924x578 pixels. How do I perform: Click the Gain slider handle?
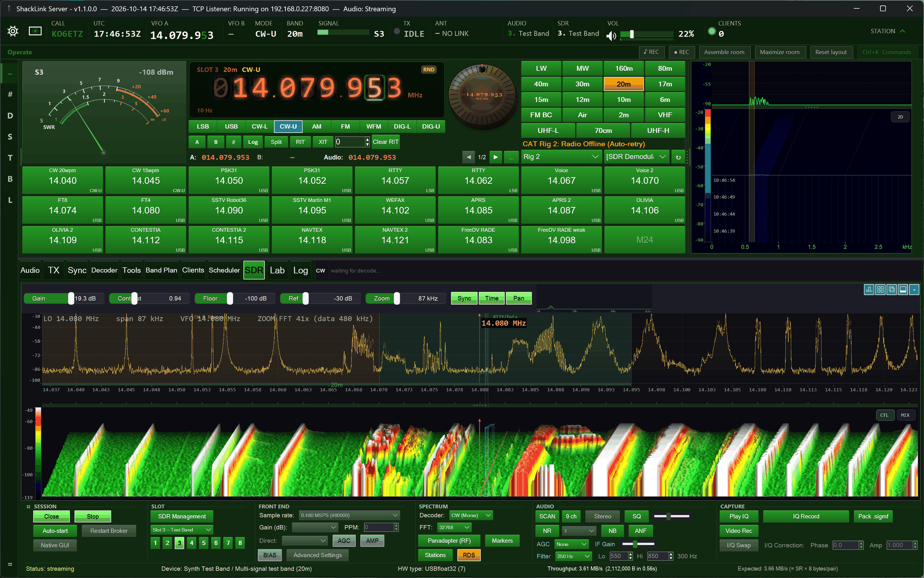tap(71, 298)
